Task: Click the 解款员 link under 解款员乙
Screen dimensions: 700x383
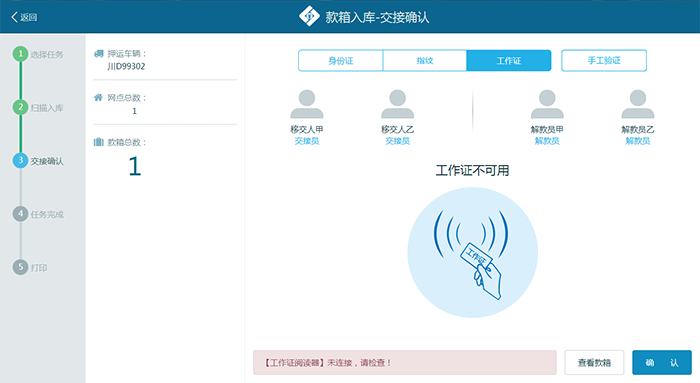Action: click(x=638, y=141)
